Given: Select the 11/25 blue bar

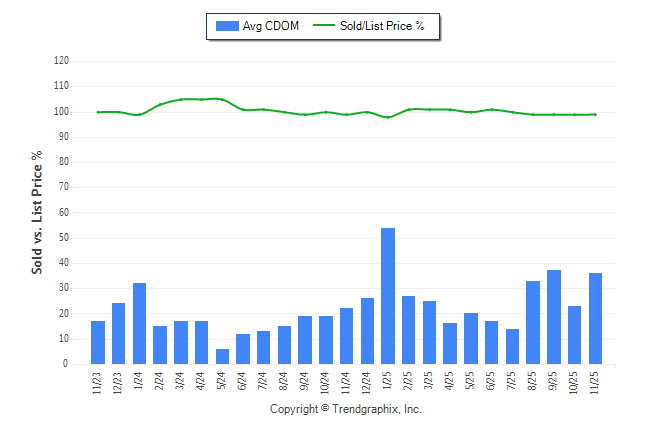Looking at the screenshot, I should point(596,319).
